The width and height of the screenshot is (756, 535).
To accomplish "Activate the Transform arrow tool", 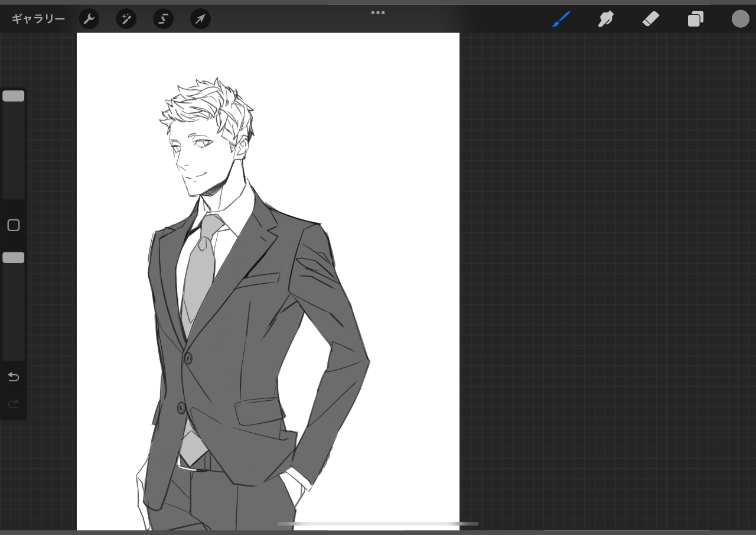I will click(201, 19).
